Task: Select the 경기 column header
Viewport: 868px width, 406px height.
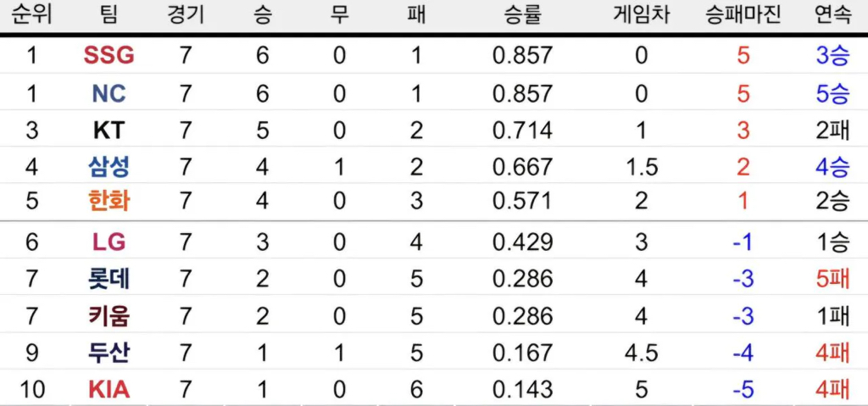Action: tap(186, 14)
